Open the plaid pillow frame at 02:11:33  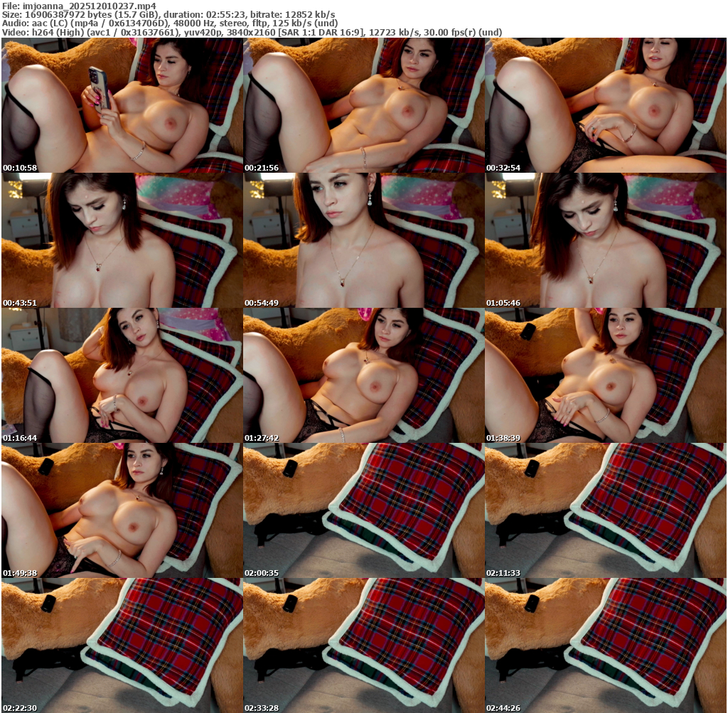(606, 510)
